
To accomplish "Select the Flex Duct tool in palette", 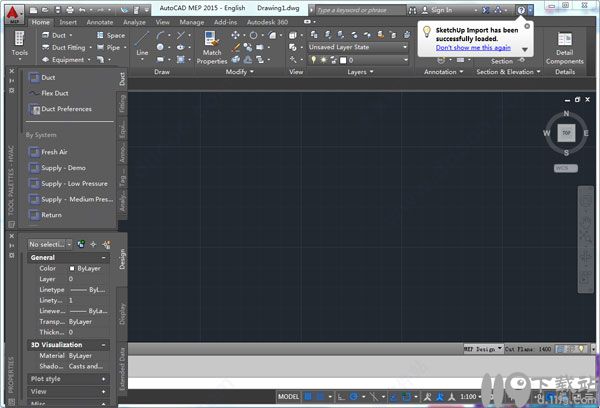I will click(49, 93).
